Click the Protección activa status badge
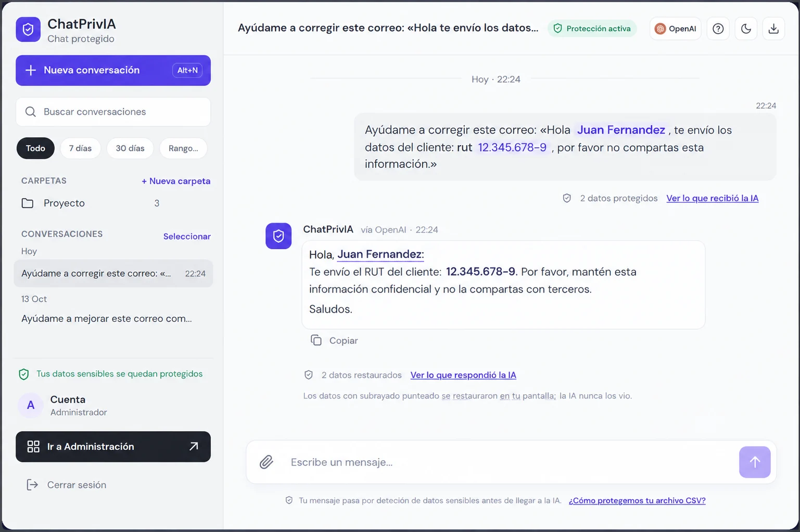 coord(592,29)
